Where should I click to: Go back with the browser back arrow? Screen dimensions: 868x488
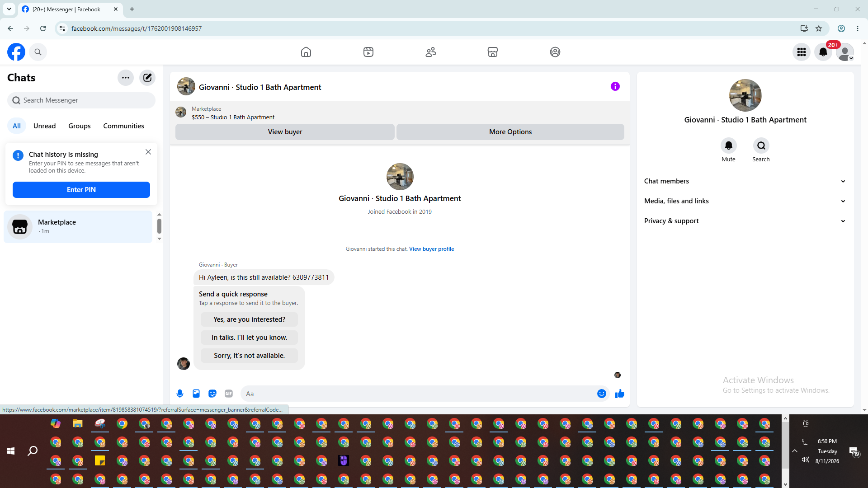10,28
